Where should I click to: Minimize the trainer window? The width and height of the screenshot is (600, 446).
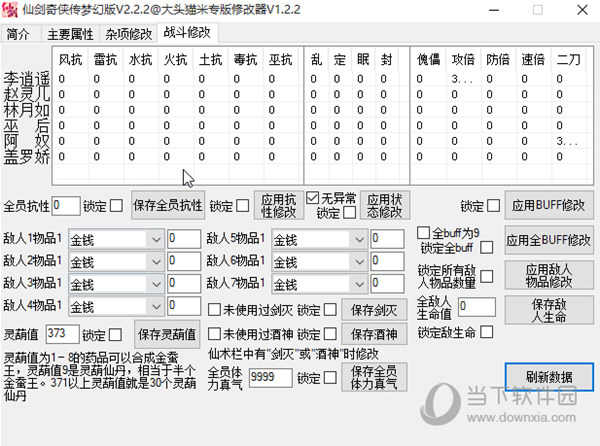click(x=494, y=10)
